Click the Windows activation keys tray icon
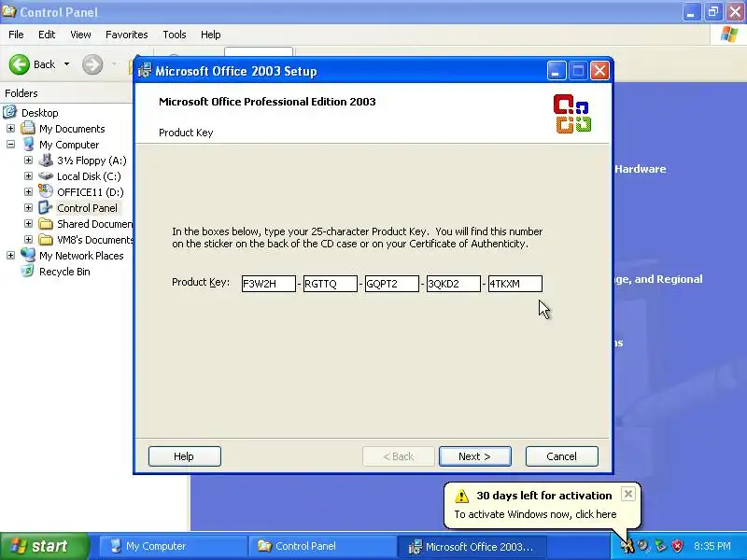This screenshot has height=560, width=747. pyautogui.click(x=627, y=545)
